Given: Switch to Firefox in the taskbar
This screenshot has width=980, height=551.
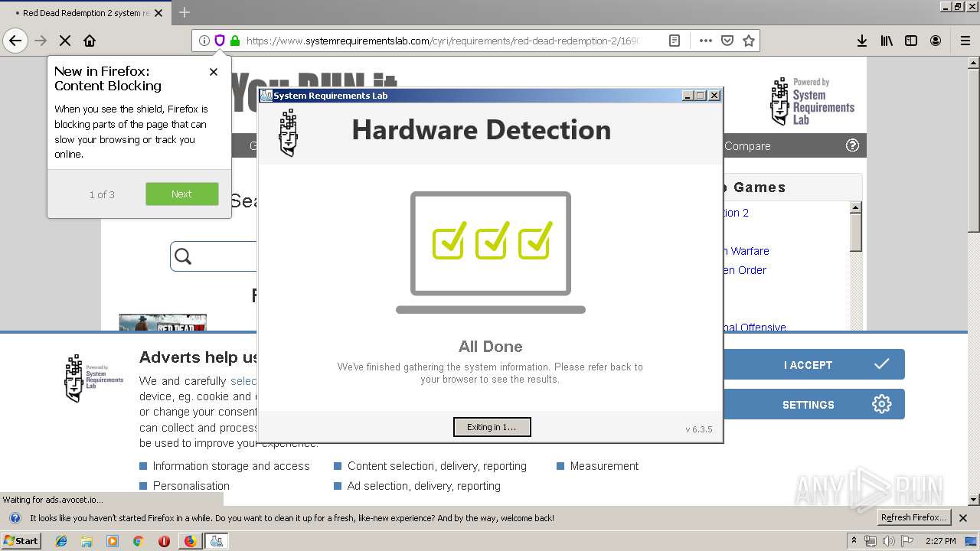Looking at the screenshot, I should coord(190,541).
